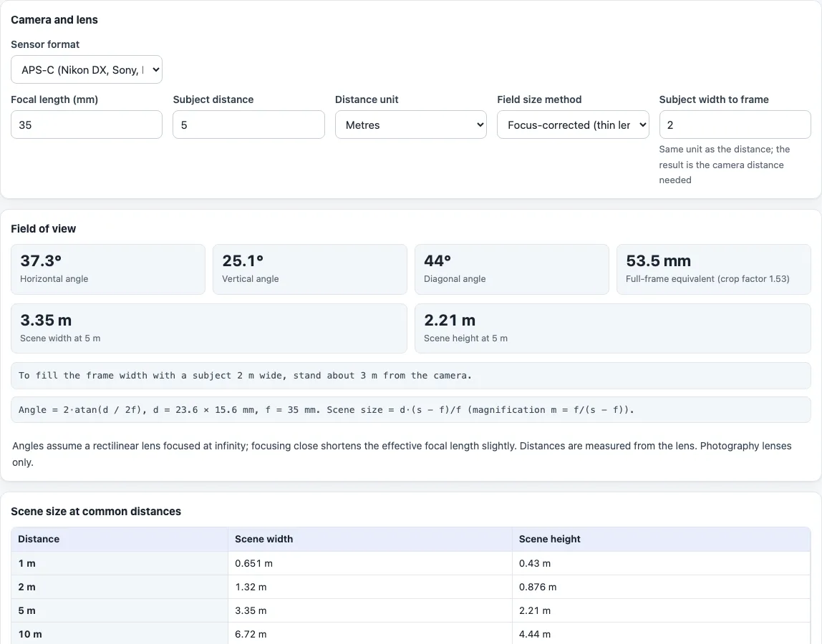Select the 37.3° horizontal angle value
This screenshot has height=644, width=822.
point(41,261)
